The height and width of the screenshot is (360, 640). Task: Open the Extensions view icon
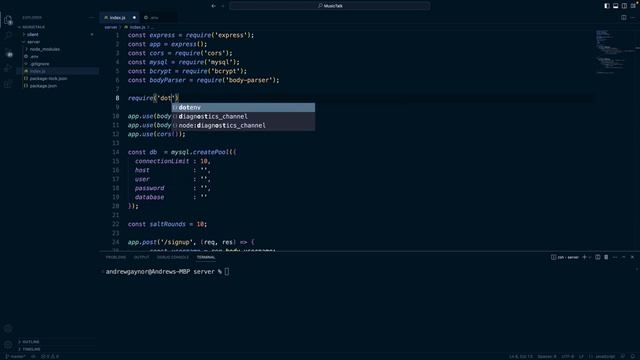pos(8,84)
